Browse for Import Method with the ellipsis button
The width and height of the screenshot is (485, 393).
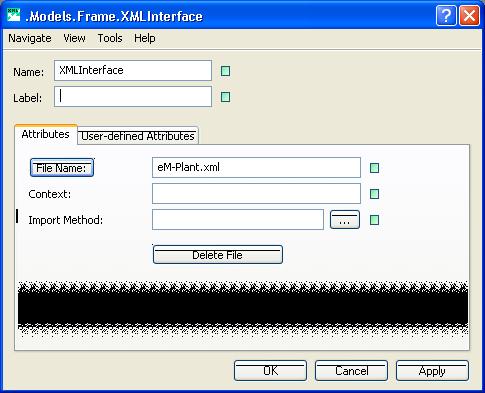coord(345,220)
